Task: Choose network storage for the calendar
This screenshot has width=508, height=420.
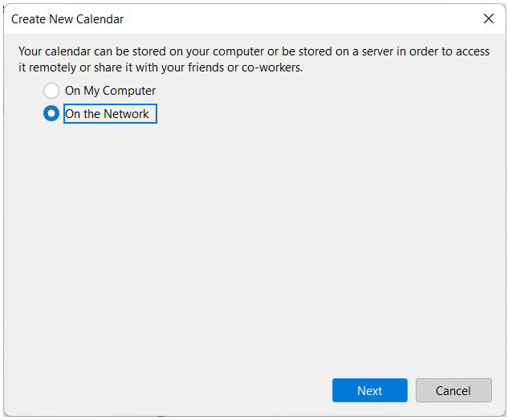Action: 51,113
